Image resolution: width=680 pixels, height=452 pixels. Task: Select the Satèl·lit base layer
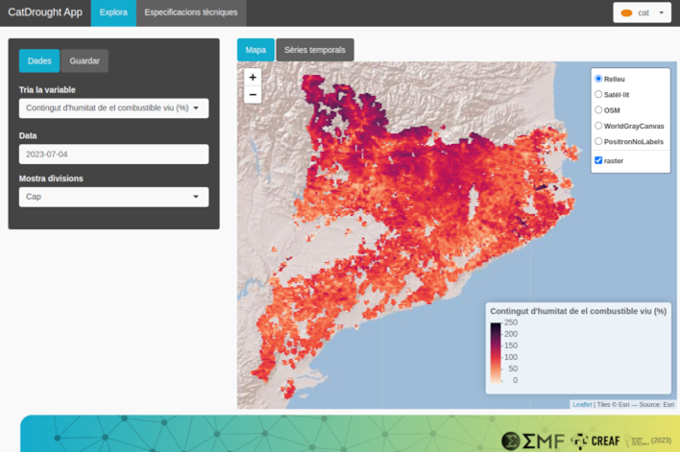click(598, 94)
